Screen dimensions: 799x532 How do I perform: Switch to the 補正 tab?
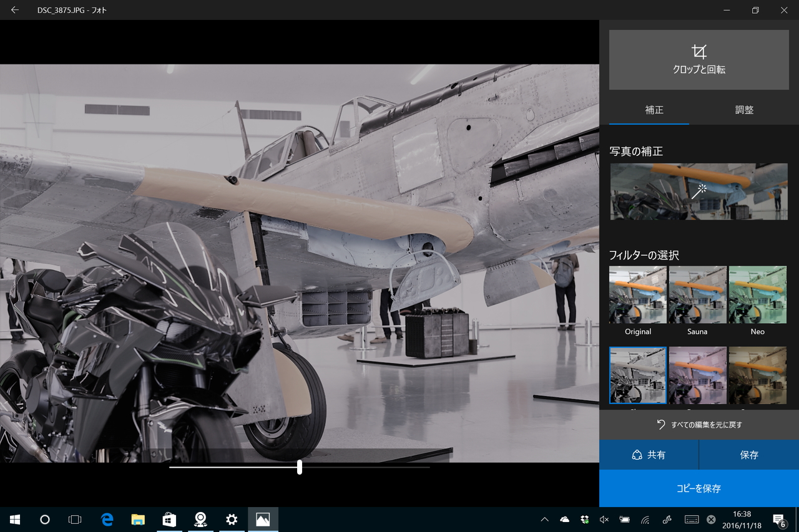pos(654,110)
